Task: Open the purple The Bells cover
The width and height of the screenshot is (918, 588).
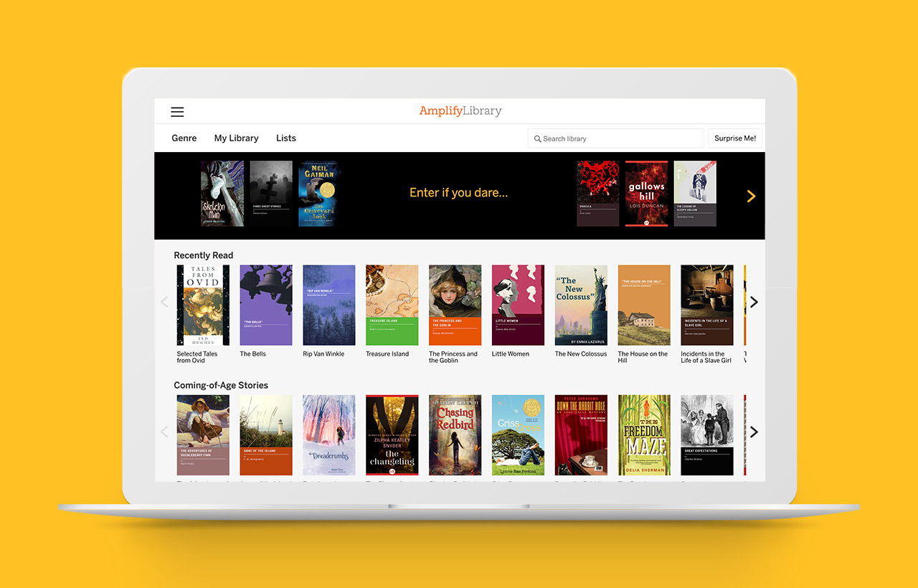Action: pos(266,305)
